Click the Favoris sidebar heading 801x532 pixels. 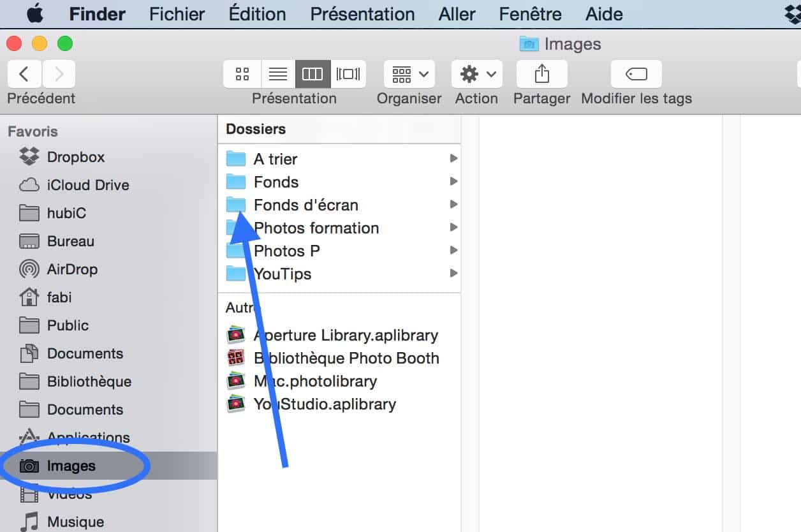pos(33,131)
